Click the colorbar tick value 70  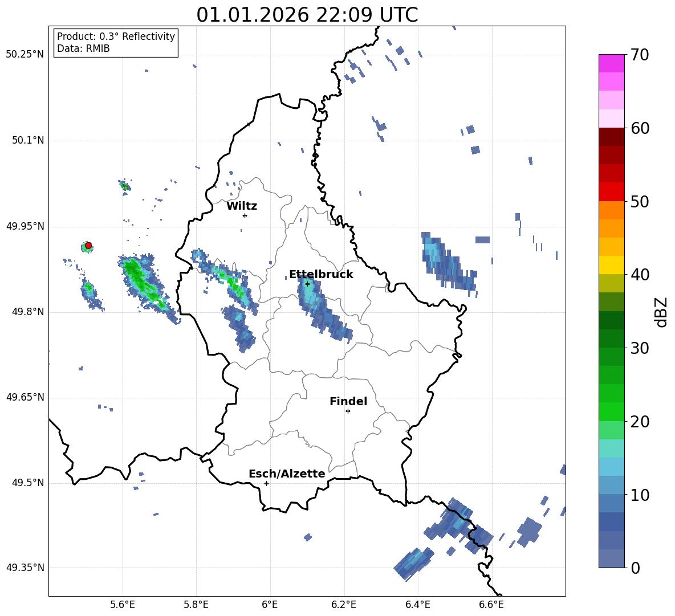click(640, 55)
